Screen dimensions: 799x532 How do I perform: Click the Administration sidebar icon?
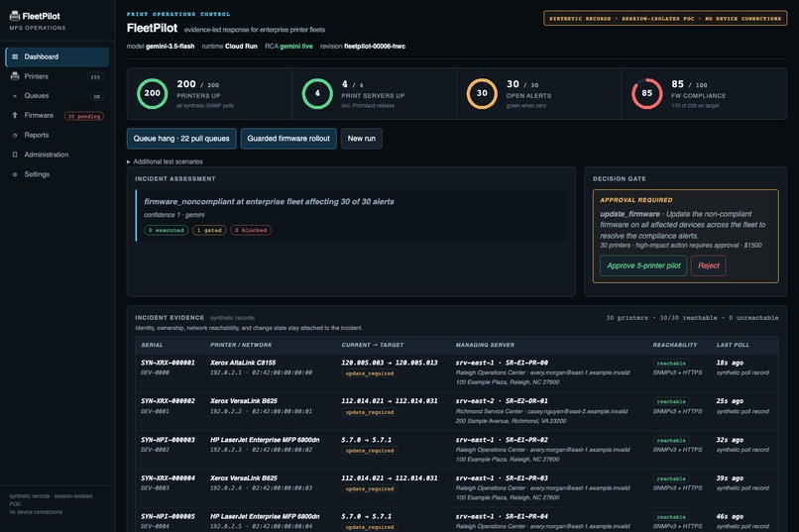(15, 155)
